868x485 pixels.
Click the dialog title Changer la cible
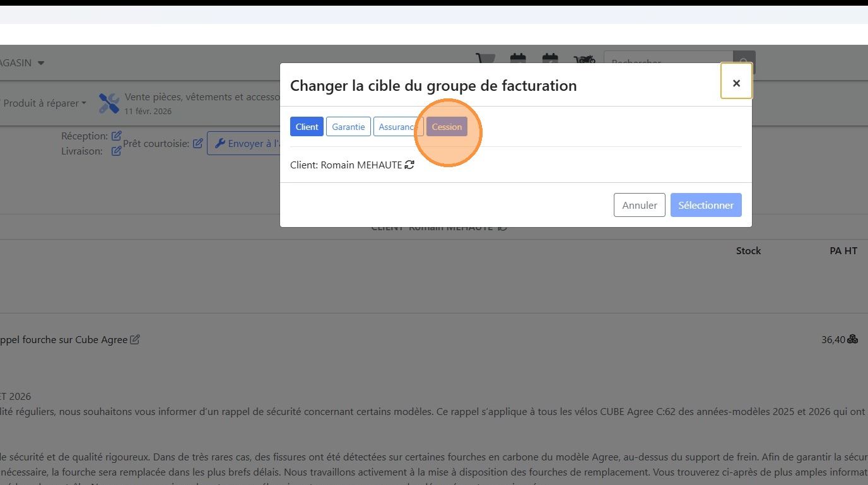tap(433, 85)
